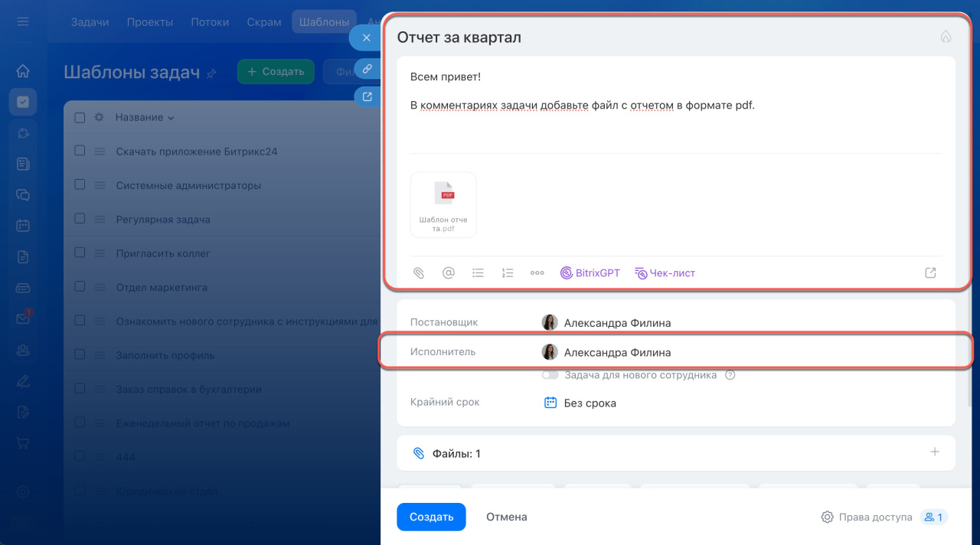Close the task template slider panel
This screenshot has width=980, height=545.
(366, 38)
